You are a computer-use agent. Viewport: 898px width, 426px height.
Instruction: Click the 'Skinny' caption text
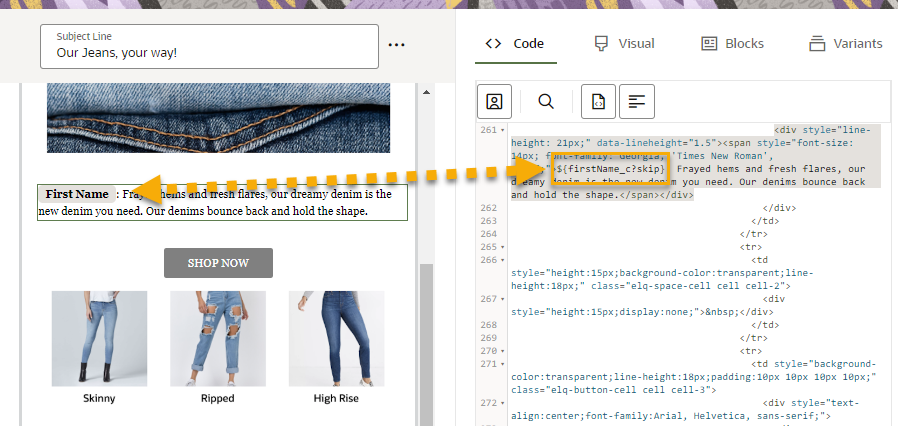[x=99, y=398]
